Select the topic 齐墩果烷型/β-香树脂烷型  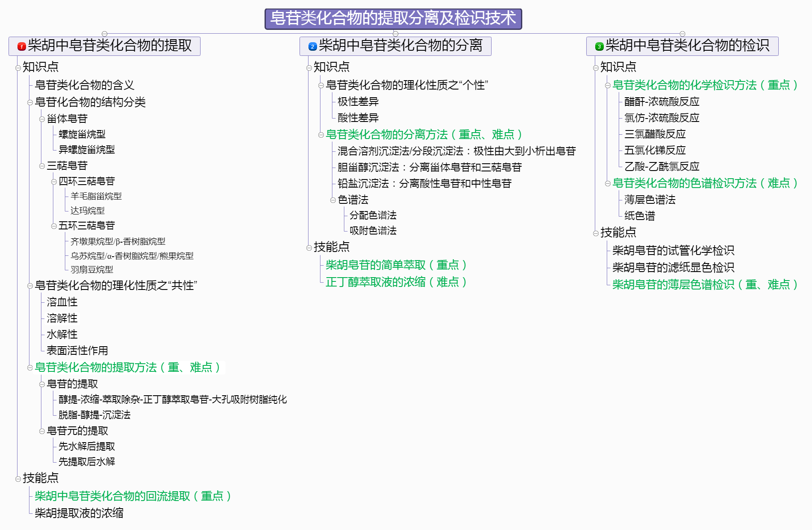[118, 241]
